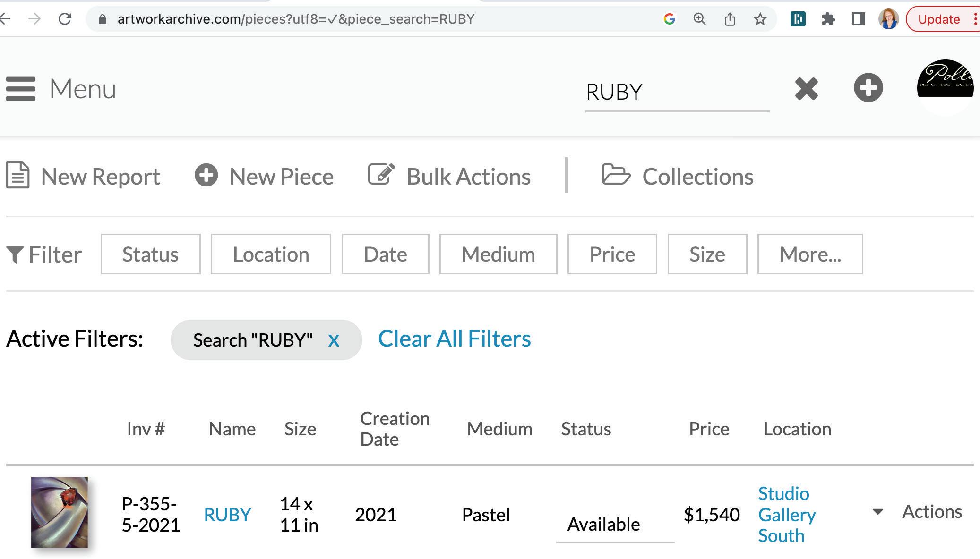Click the circular plus add icon
This screenshot has height=559, width=980.
coord(868,88)
